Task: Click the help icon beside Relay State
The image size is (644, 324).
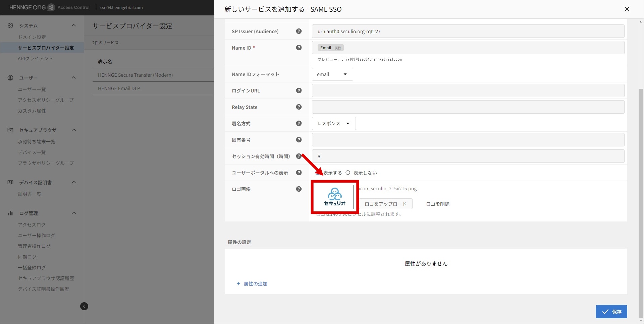Action: 299,107
